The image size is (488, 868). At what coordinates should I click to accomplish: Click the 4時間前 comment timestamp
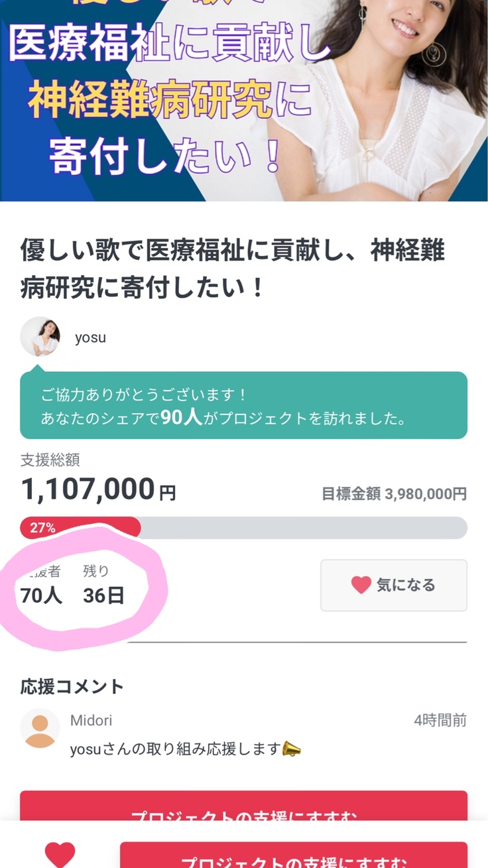[x=440, y=720]
